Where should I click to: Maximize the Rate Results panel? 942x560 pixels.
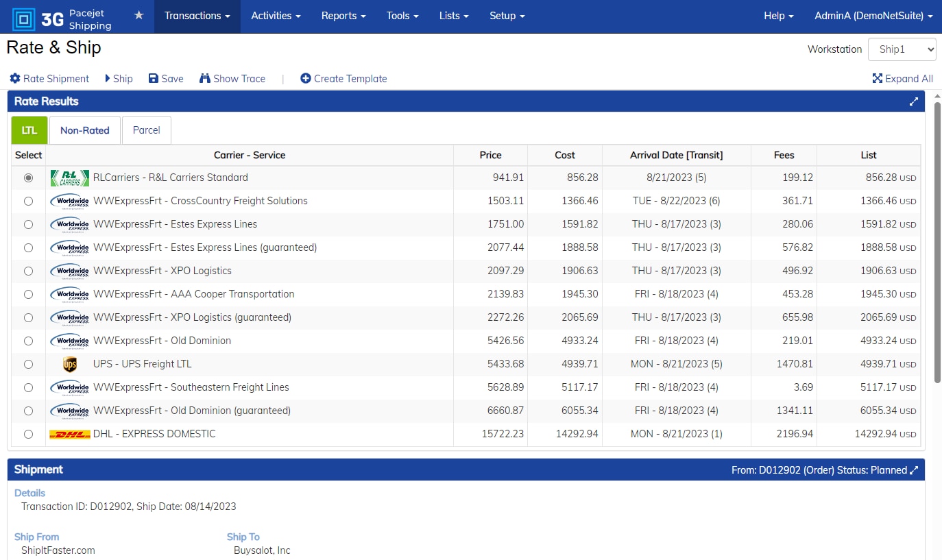click(x=913, y=101)
